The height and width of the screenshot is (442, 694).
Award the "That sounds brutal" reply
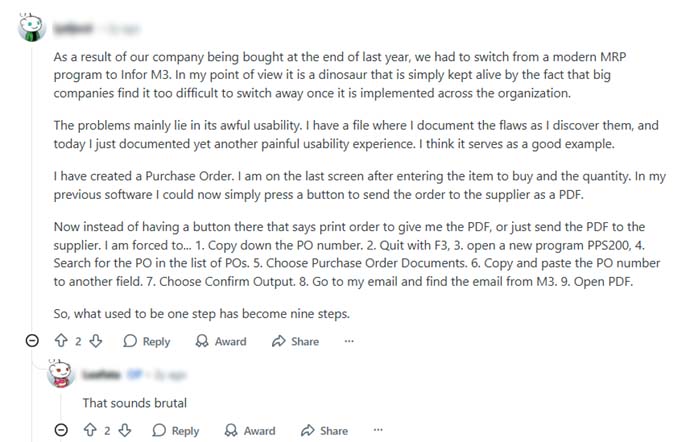[250, 431]
